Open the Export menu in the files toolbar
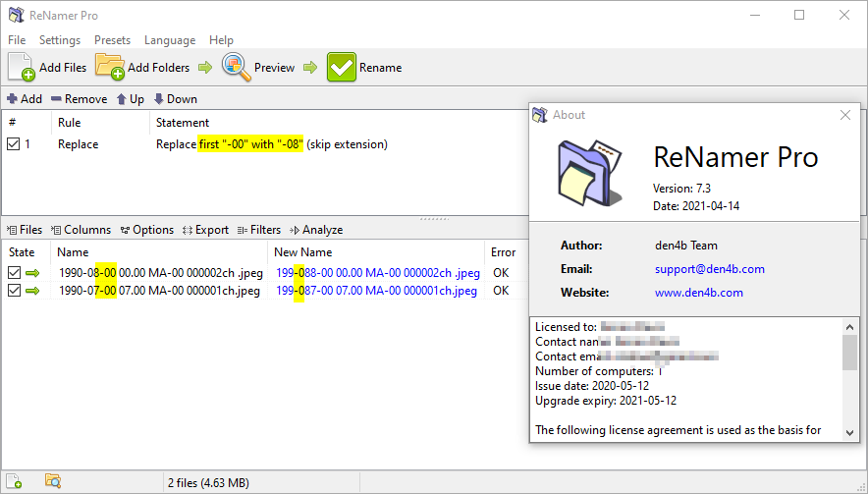This screenshot has width=868, height=494. point(205,230)
